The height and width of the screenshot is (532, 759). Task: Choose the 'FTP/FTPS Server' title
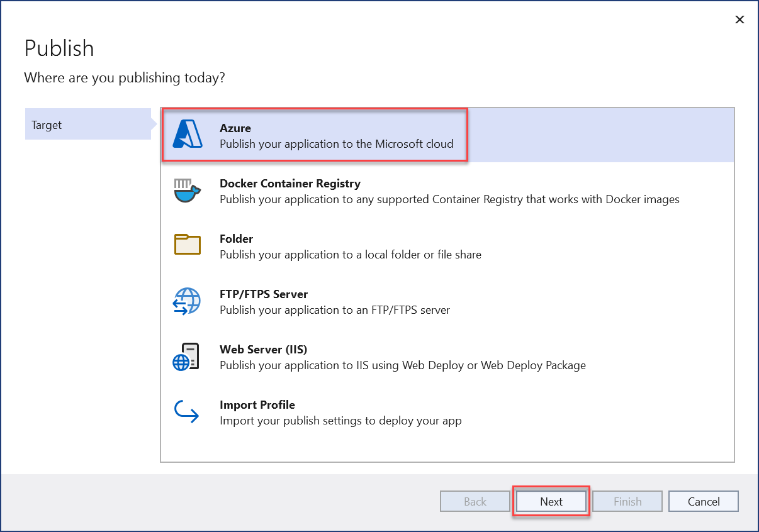(264, 294)
